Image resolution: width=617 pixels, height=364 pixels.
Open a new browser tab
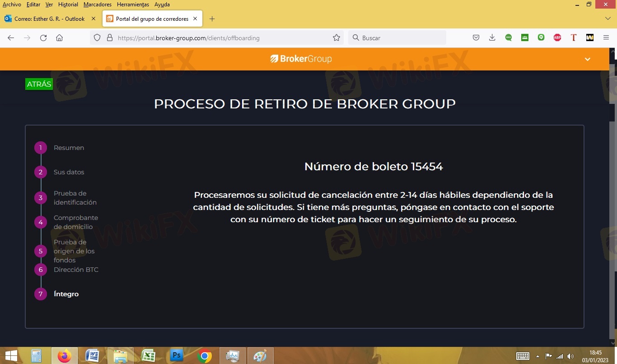[x=212, y=19]
